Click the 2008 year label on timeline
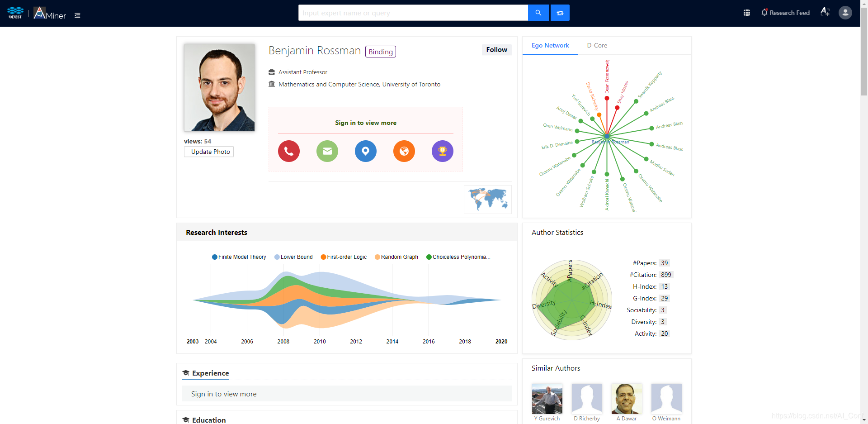Image resolution: width=868 pixels, height=424 pixels. [283, 342]
